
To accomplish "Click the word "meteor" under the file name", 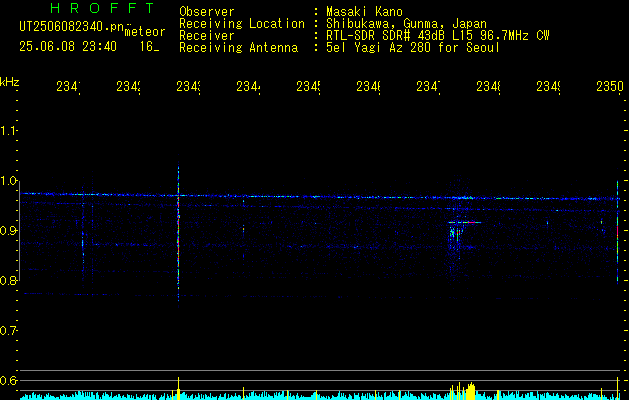I will coord(145,32).
